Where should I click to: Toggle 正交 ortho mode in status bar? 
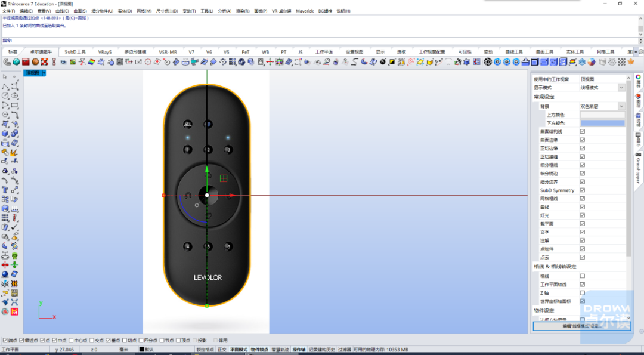point(222,350)
